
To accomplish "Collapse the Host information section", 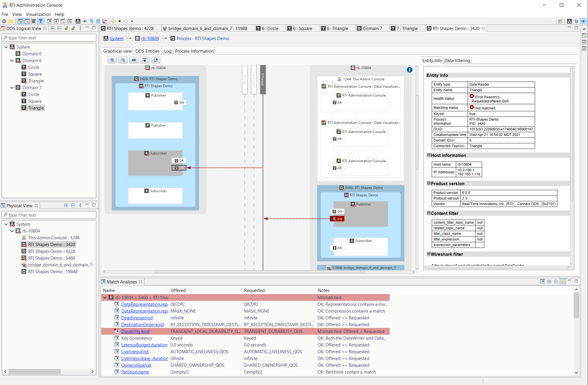I will click(x=429, y=155).
